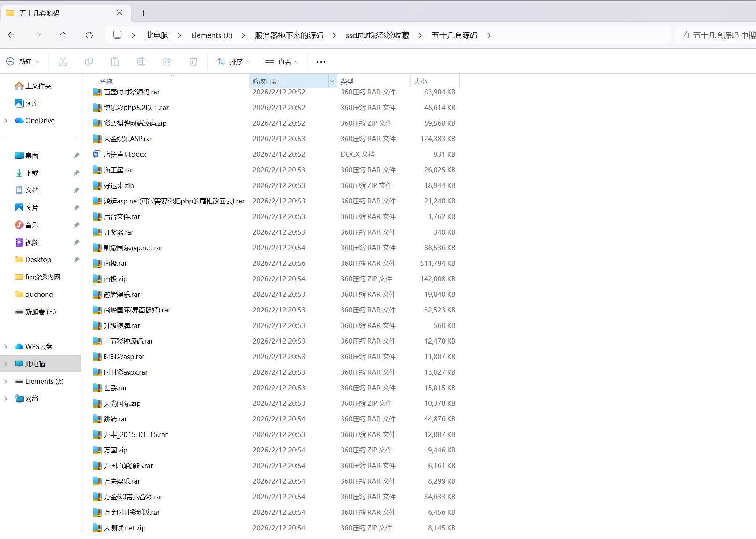Viewport: 756px width, 539px height.
Task: Open frp穿透内网 folder in sidebar
Action: [38, 277]
